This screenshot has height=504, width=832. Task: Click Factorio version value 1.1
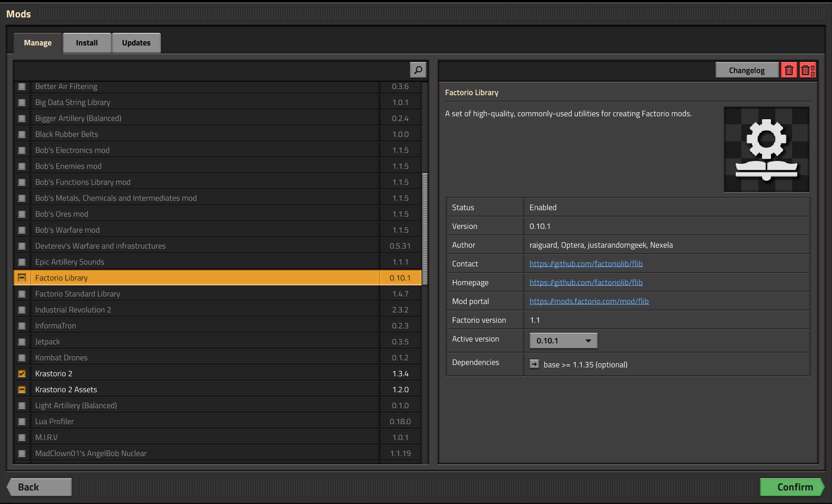tap(535, 320)
